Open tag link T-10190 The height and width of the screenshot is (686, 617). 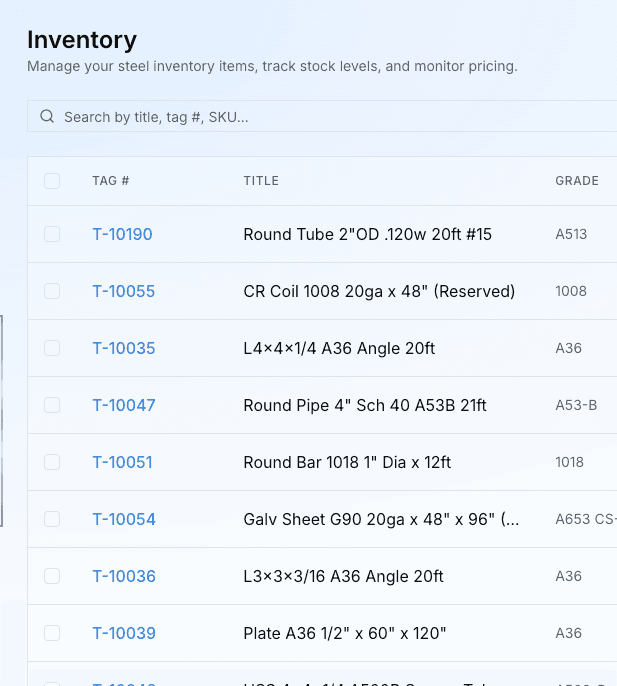[x=123, y=234]
